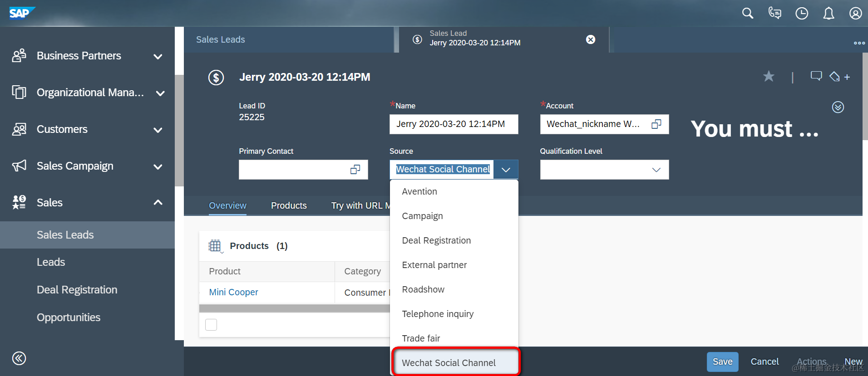Collapse header with the double-chevron circle icon

(838, 107)
